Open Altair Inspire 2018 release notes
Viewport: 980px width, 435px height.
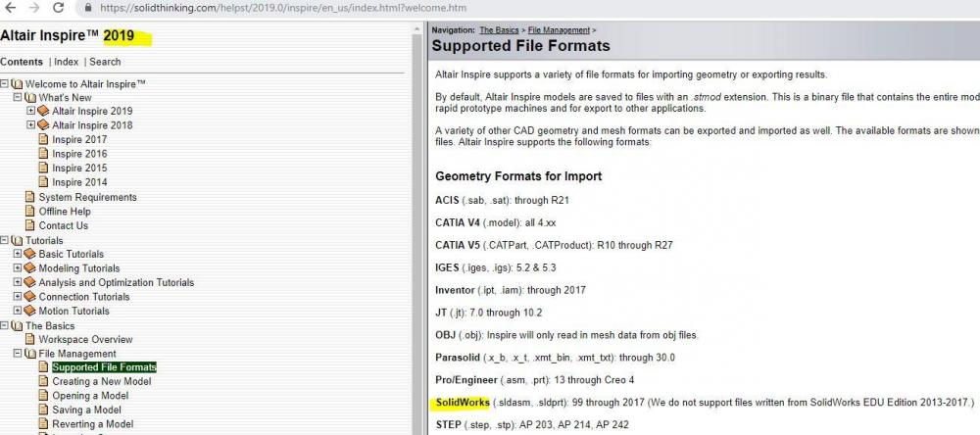[92, 125]
